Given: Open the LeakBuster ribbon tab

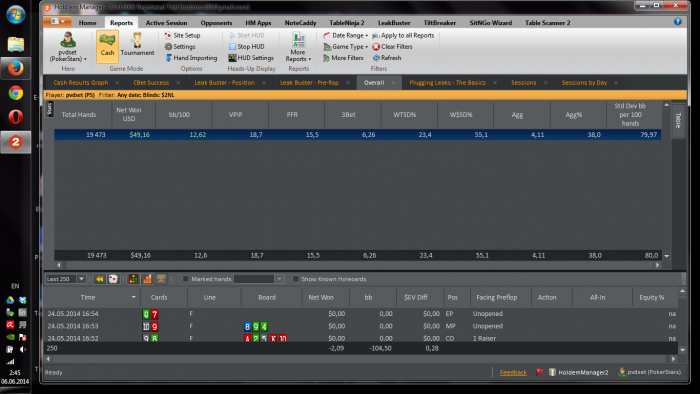Looking at the screenshot, I should point(394,23).
